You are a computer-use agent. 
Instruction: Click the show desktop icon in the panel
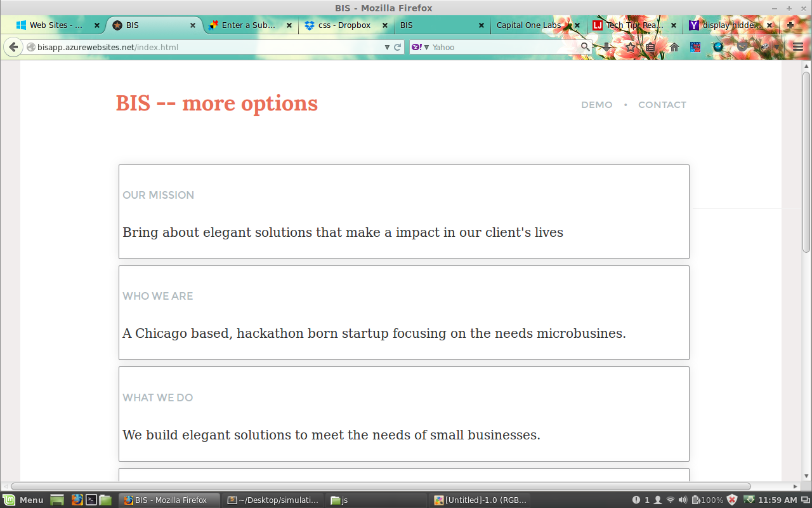coord(57,500)
